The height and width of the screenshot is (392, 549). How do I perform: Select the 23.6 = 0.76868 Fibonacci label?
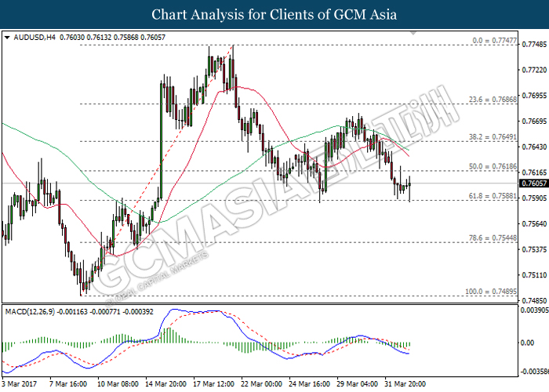pos(493,100)
